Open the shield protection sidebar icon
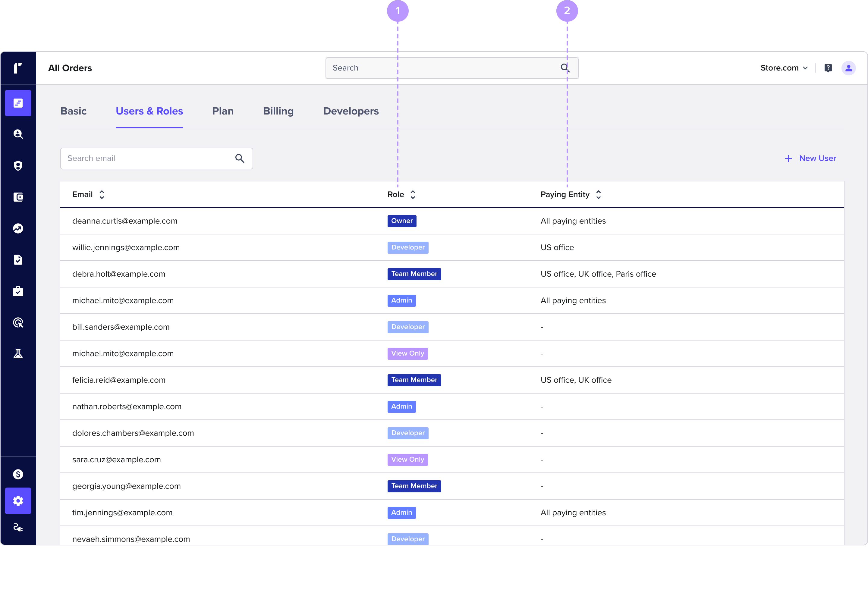The height and width of the screenshot is (590, 868). tap(18, 165)
